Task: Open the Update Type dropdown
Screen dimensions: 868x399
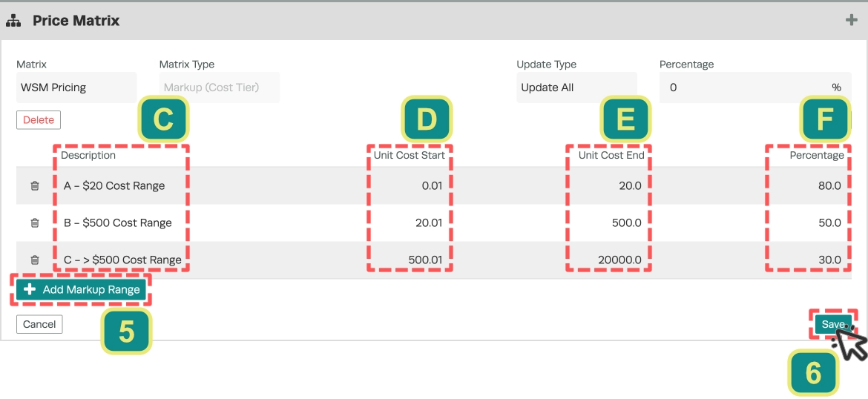Action: [x=576, y=88]
